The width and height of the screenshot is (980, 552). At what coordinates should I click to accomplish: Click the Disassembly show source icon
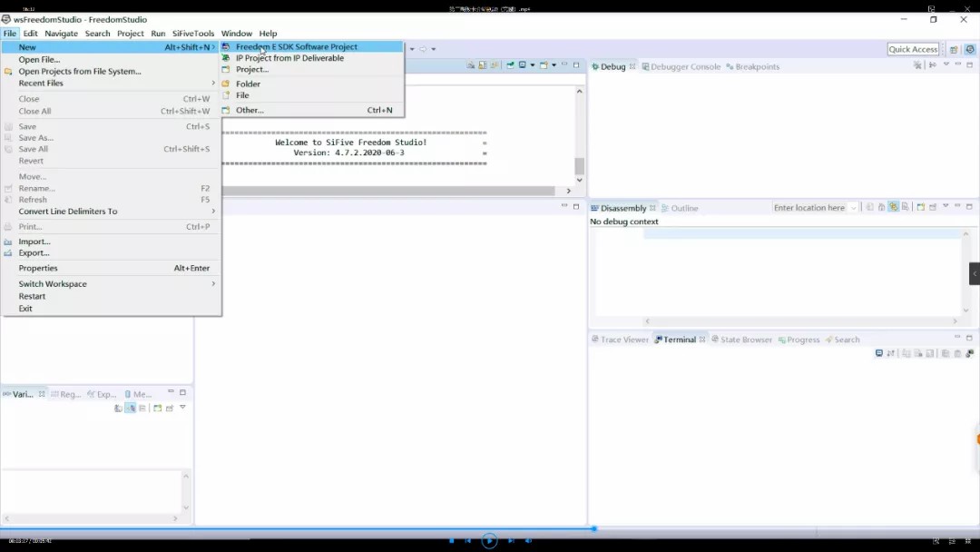tap(905, 207)
